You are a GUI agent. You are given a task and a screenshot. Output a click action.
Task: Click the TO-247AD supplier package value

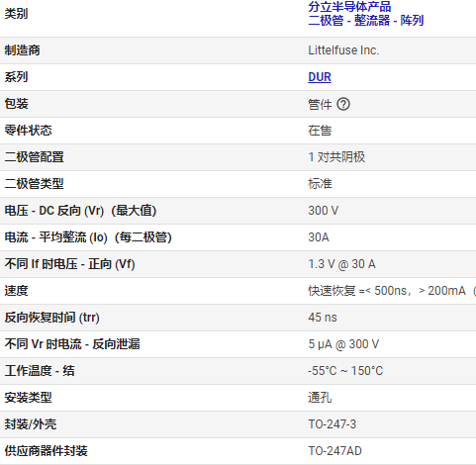[334, 451]
